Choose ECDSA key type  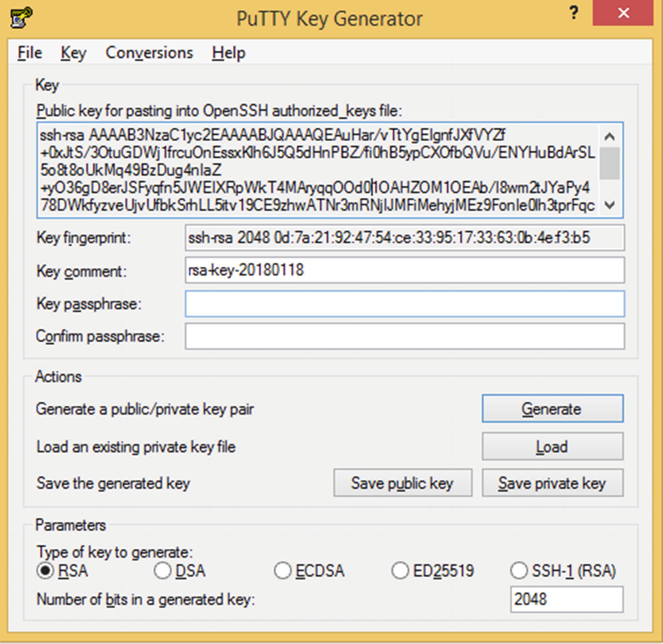283,571
